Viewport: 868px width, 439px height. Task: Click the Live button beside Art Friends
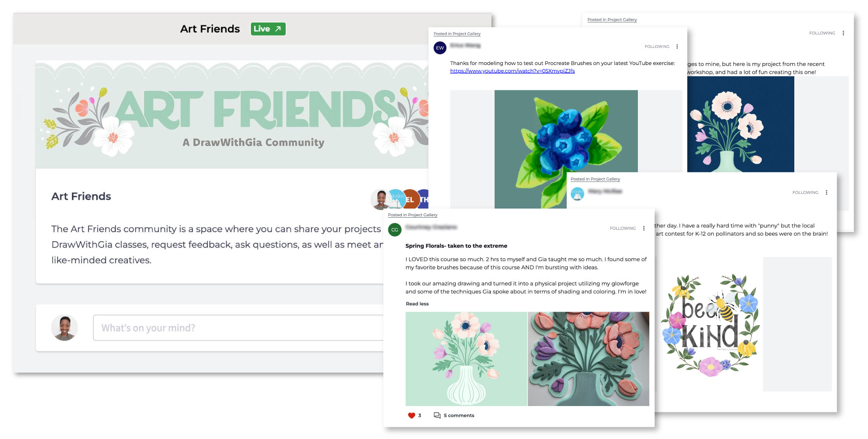point(268,29)
